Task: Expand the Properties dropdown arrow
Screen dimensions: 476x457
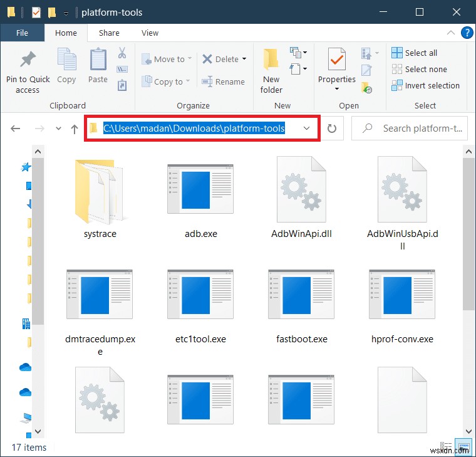Action: tap(337, 89)
